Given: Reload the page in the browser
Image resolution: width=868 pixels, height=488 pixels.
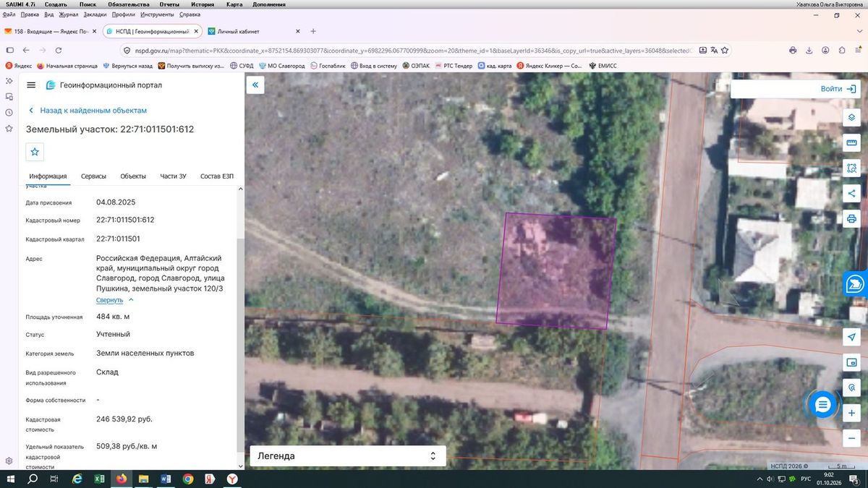Looking at the screenshot, I should [59, 51].
